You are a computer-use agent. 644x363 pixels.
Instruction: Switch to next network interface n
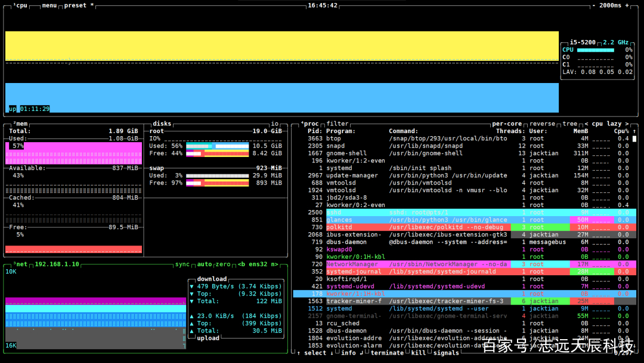(275, 264)
